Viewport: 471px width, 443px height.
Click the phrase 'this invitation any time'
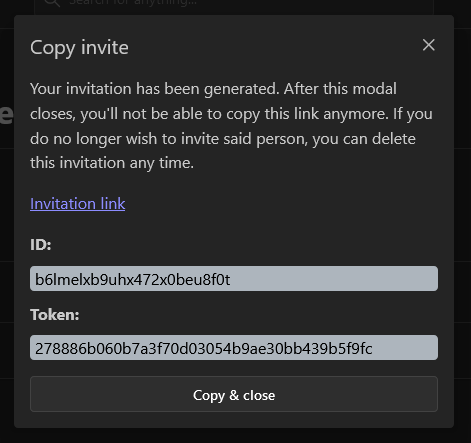[x=111, y=163]
